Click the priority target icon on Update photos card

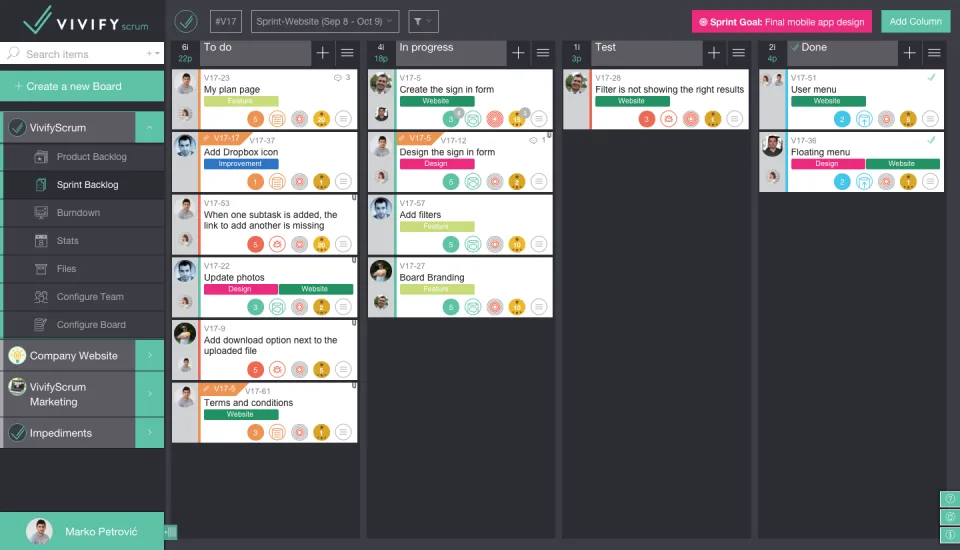click(x=299, y=307)
